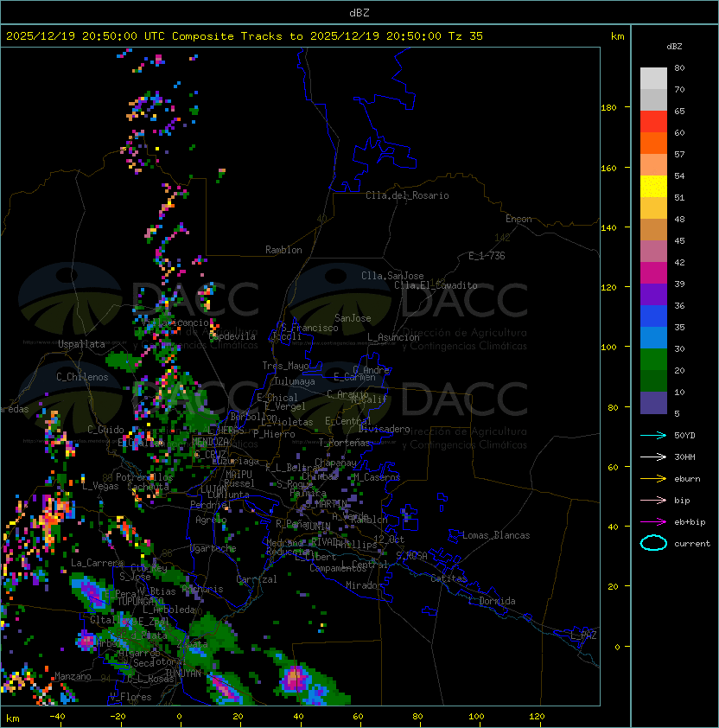This screenshot has height=728, width=719.
Task: Pick the purple 39 dBZ legend swatch
Action: [x=653, y=294]
